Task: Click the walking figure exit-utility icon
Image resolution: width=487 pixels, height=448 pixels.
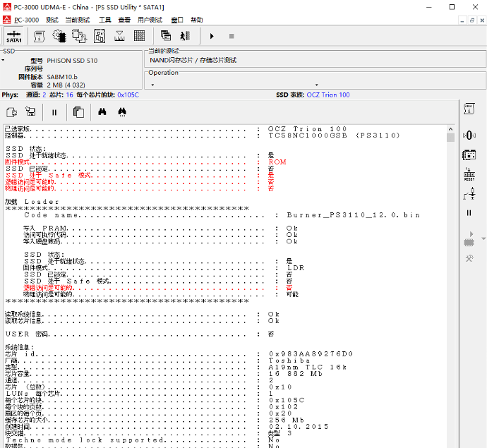Action: tap(185, 36)
